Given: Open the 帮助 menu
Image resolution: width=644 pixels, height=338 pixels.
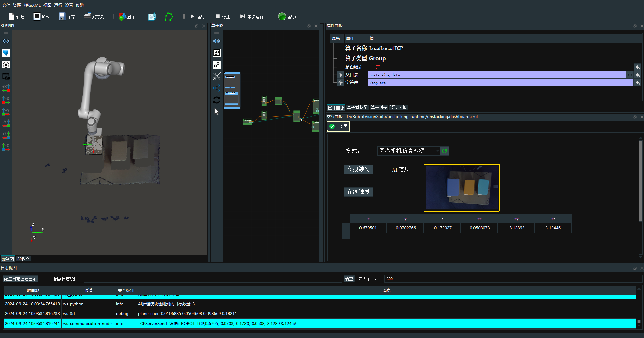Looking at the screenshot, I should coord(80,5).
